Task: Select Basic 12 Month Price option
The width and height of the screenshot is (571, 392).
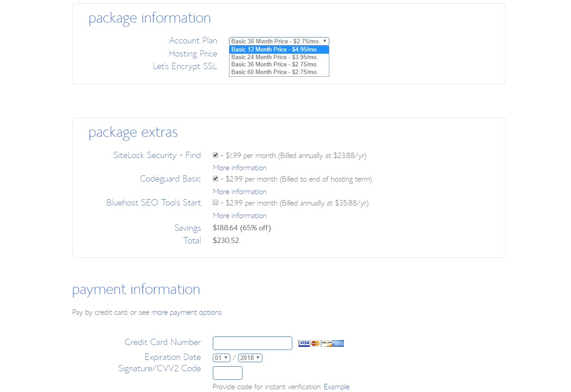Action: 279,50
